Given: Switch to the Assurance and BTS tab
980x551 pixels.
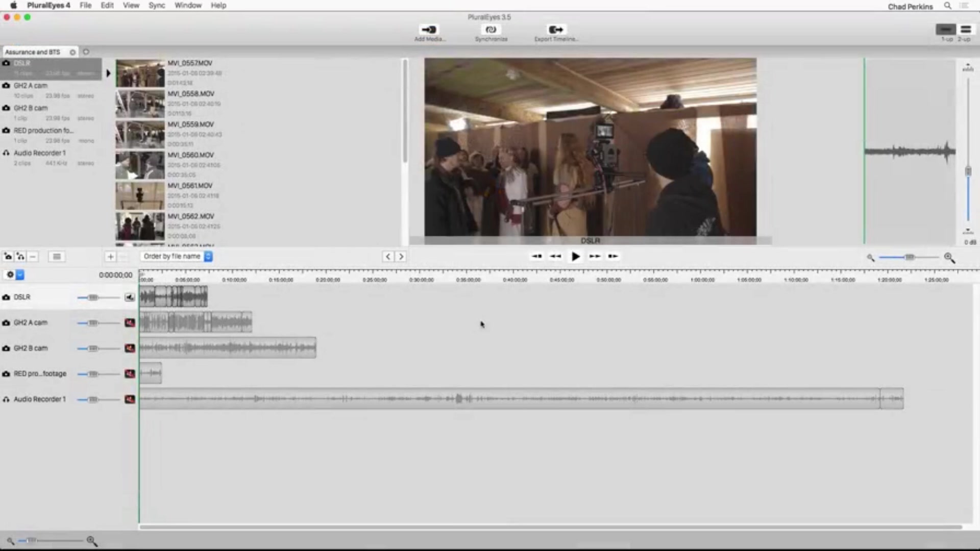Looking at the screenshot, I should tap(32, 52).
